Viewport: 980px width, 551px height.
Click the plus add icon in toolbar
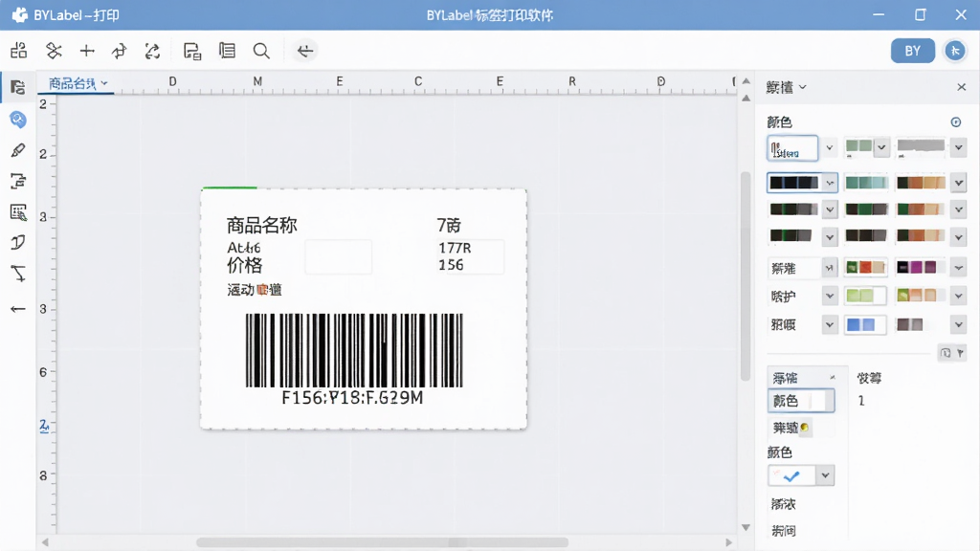[x=87, y=51]
